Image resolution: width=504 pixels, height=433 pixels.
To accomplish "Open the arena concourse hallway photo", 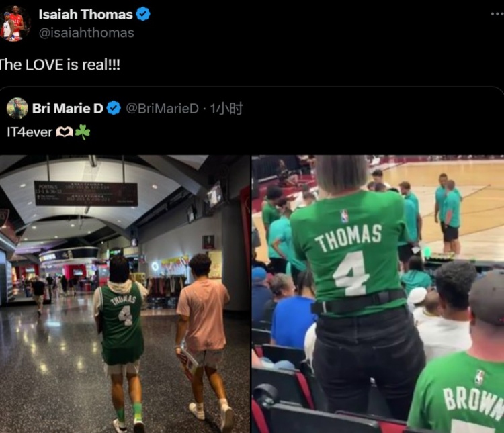I will [x=125, y=294].
